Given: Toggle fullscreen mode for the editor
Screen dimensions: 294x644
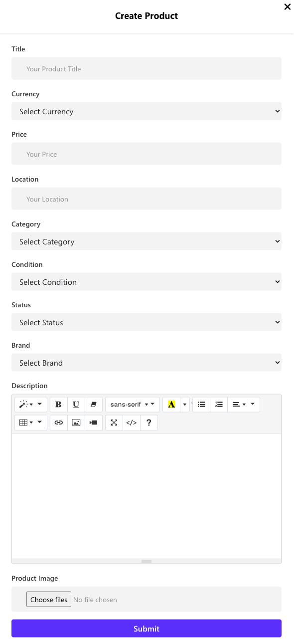Looking at the screenshot, I should [x=114, y=423].
